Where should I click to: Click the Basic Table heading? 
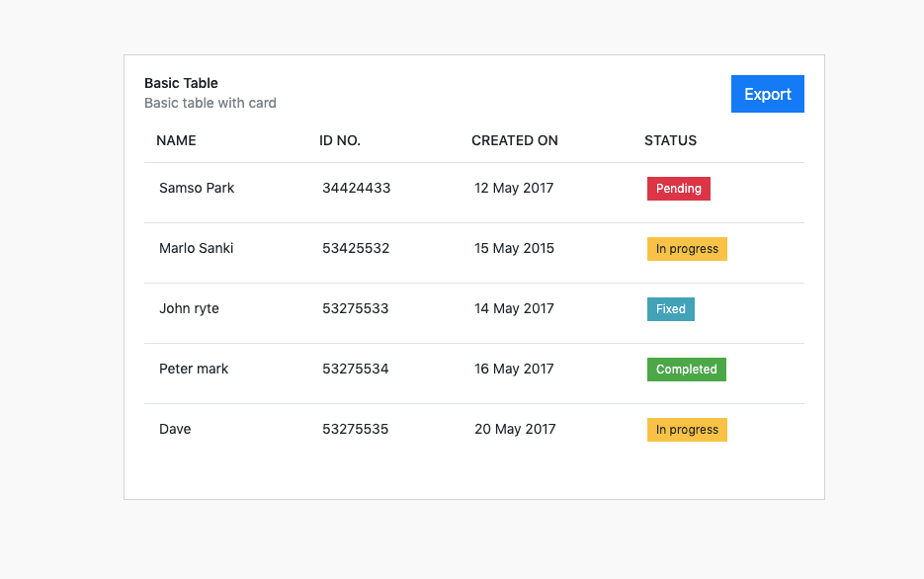pos(181,83)
